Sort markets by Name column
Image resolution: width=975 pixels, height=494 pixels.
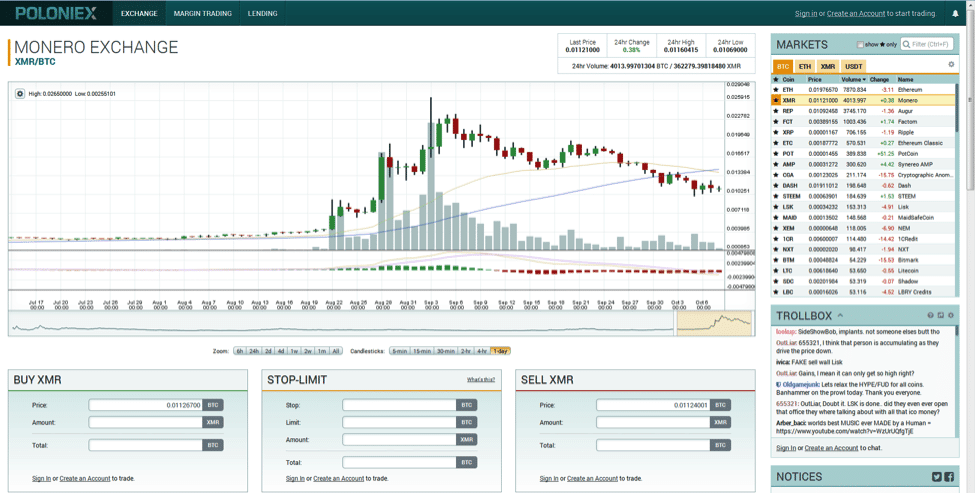coord(905,80)
